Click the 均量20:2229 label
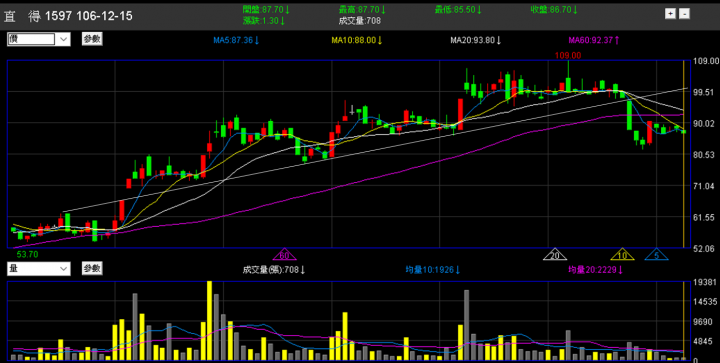Screen dimensions: 720x363 (595, 270)
